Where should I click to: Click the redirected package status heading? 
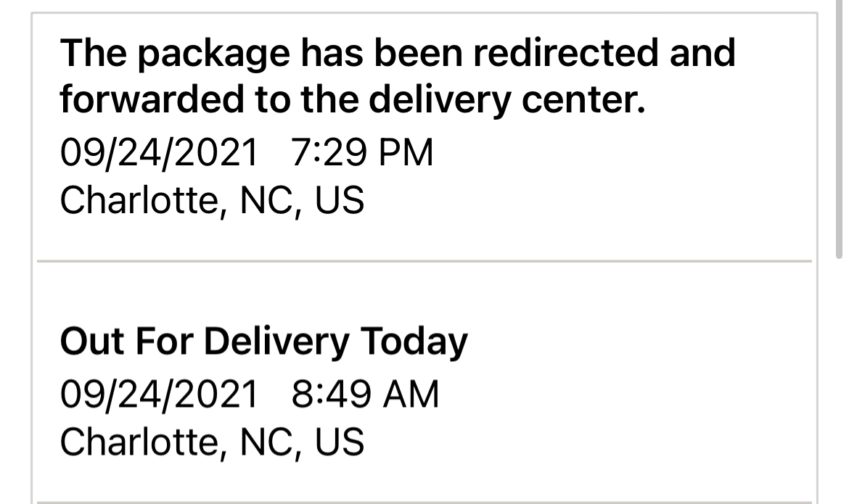[397, 76]
